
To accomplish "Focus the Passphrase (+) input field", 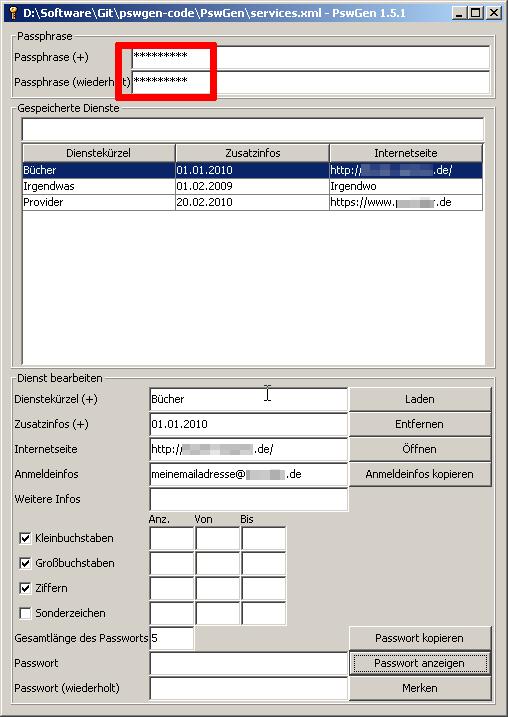I will click(310, 57).
